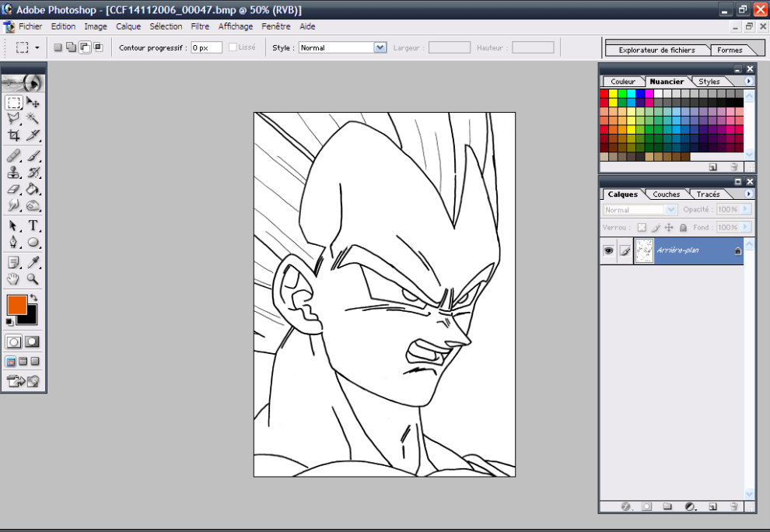Open the marquee tool preset picker
This screenshot has height=532, width=770.
click(x=37, y=47)
